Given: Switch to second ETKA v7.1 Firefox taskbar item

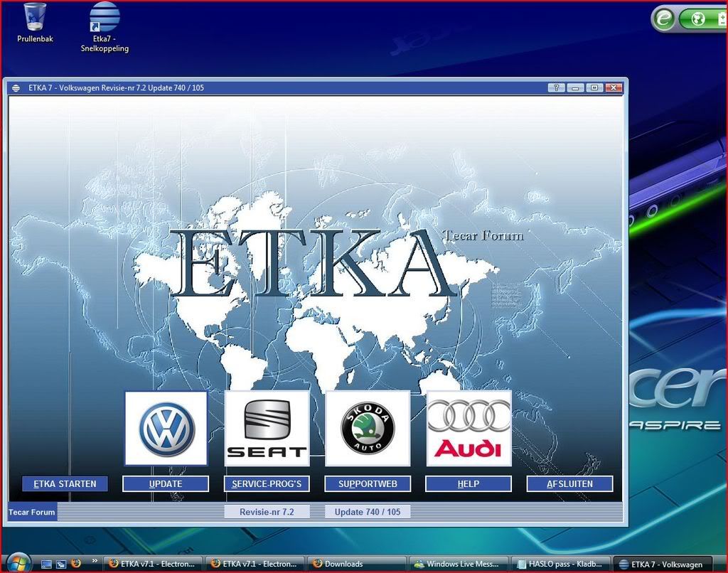Looking at the screenshot, I should pyautogui.click(x=255, y=564).
